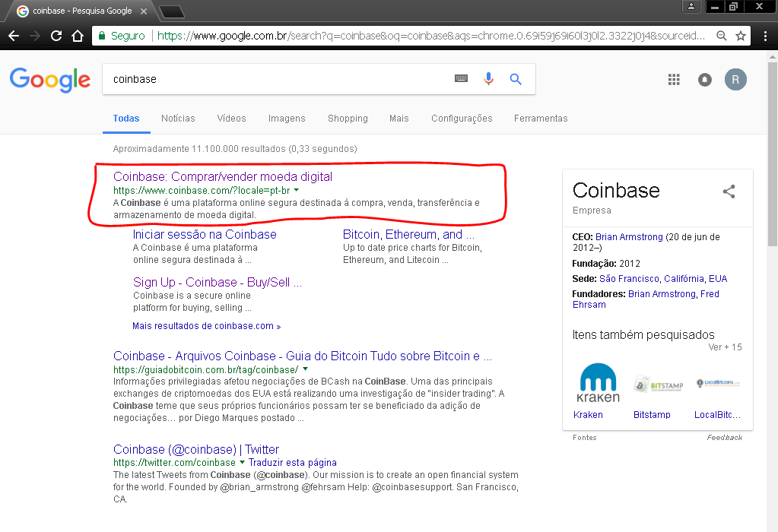The width and height of the screenshot is (778, 532).
Task: Open Chrome three-dot menu
Action: point(765,36)
